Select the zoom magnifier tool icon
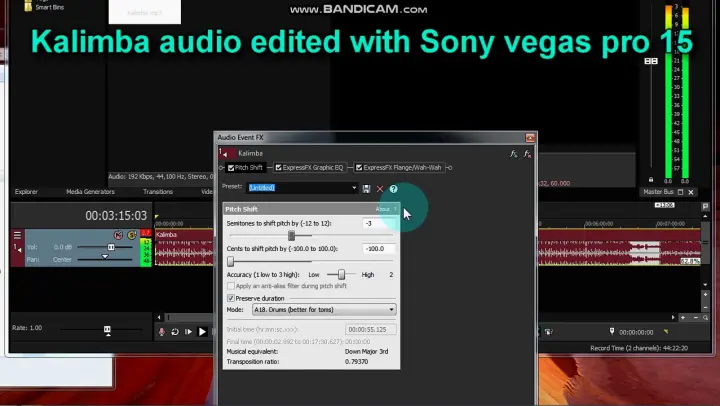 tap(706, 317)
